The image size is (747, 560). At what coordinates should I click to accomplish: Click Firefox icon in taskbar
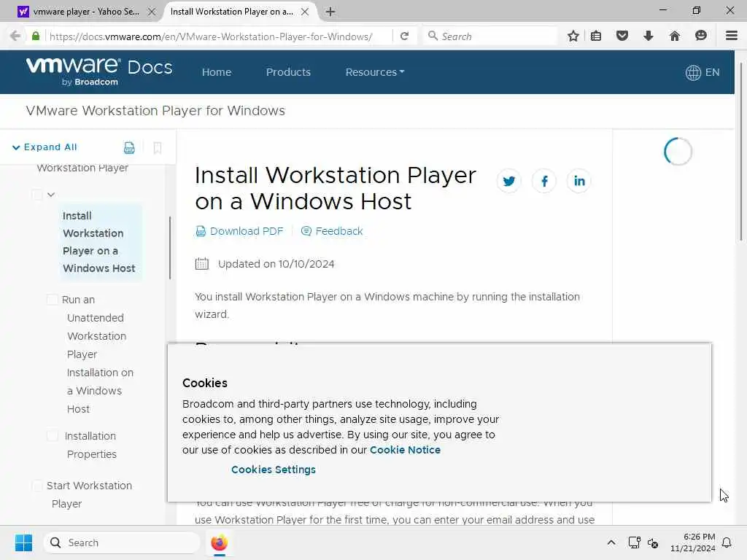[219, 542]
